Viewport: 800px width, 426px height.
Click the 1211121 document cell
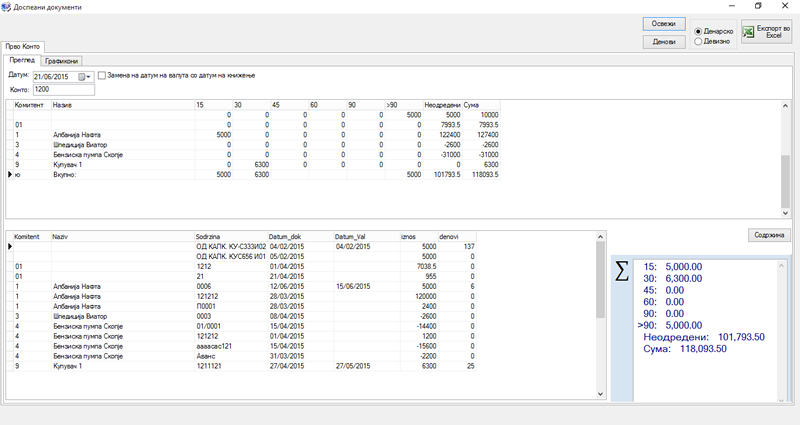231,366
